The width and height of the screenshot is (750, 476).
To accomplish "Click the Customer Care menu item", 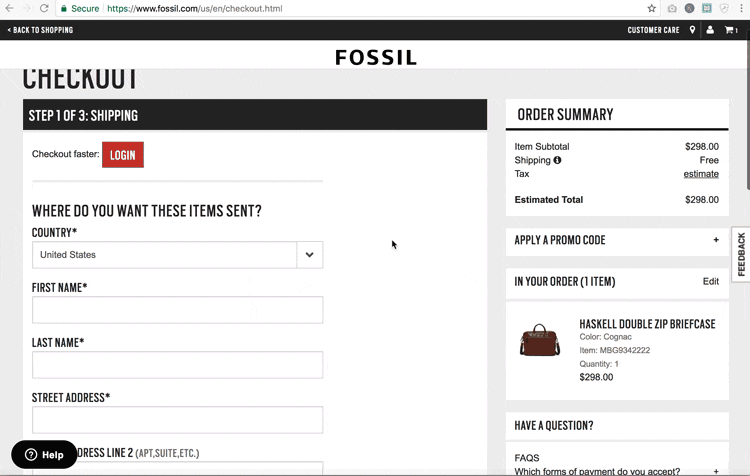I will click(653, 30).
